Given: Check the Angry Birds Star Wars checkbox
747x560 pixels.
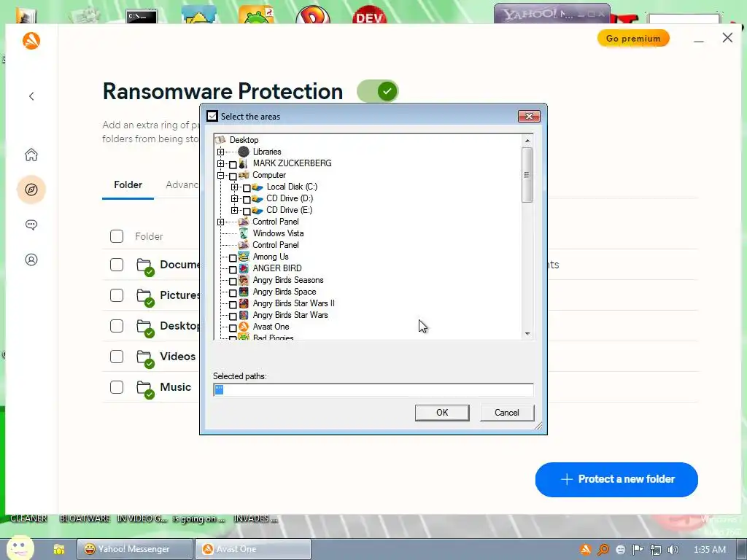Looking at the screenshot, I should (x=233, y=316).
